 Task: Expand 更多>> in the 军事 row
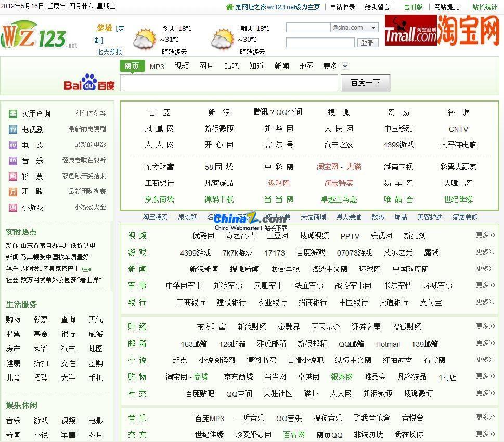[x=485, y=285]
